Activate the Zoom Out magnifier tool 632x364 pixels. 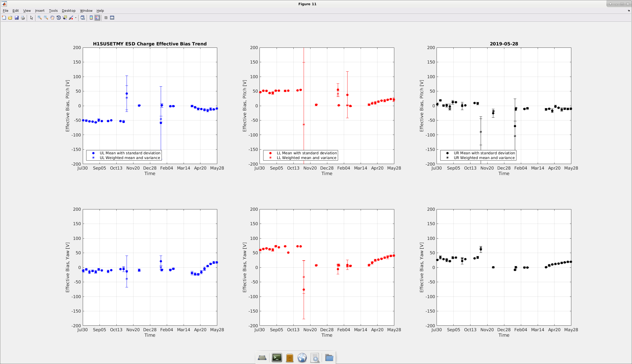[46, 18]
